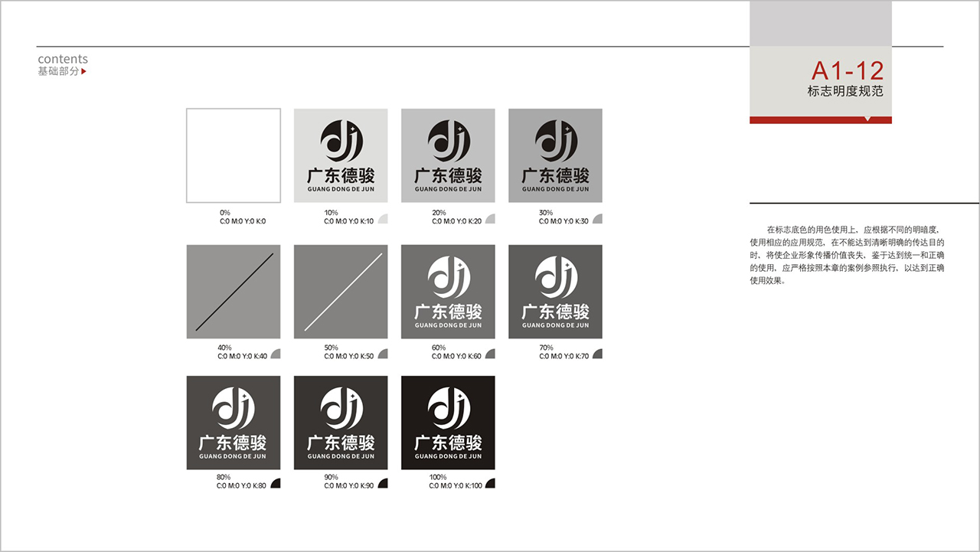Screen dimensions: 980x552
Task: Open the logo tile on 30% gray
Action: tap(555, 155)
